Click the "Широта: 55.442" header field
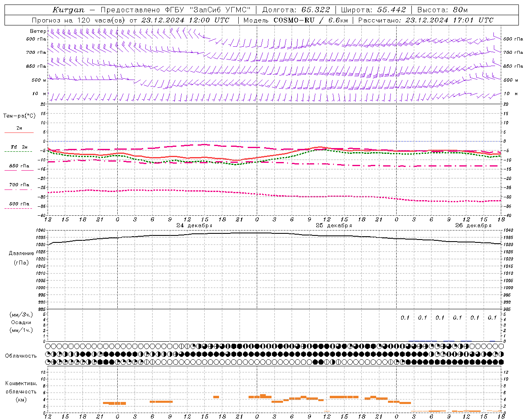525x420 pixels. click(374, 10)
